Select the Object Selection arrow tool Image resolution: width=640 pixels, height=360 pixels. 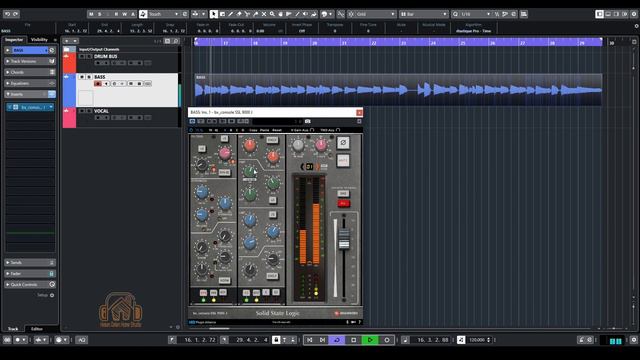213,14
